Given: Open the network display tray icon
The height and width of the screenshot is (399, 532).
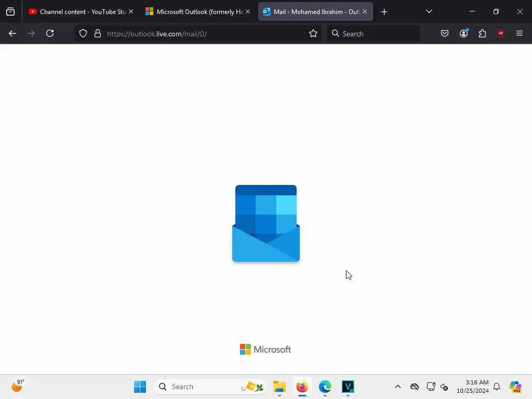Looking at the screenshot, I should 431,387.
